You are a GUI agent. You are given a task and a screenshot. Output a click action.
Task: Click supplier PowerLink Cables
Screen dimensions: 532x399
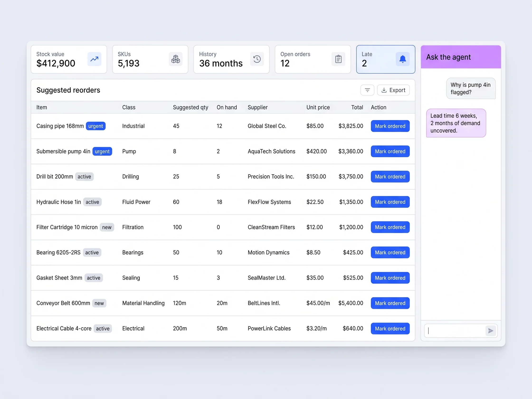[x=269, y=328]
